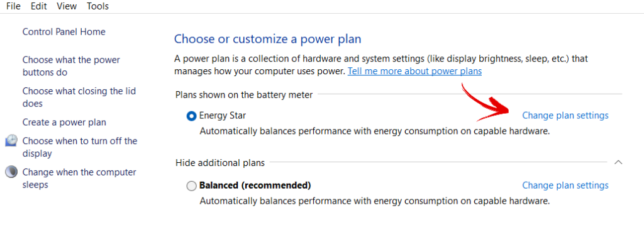Change plan settings for Energy Star
Viewport: 644px width, 244px height.
(x=565, y=116)
